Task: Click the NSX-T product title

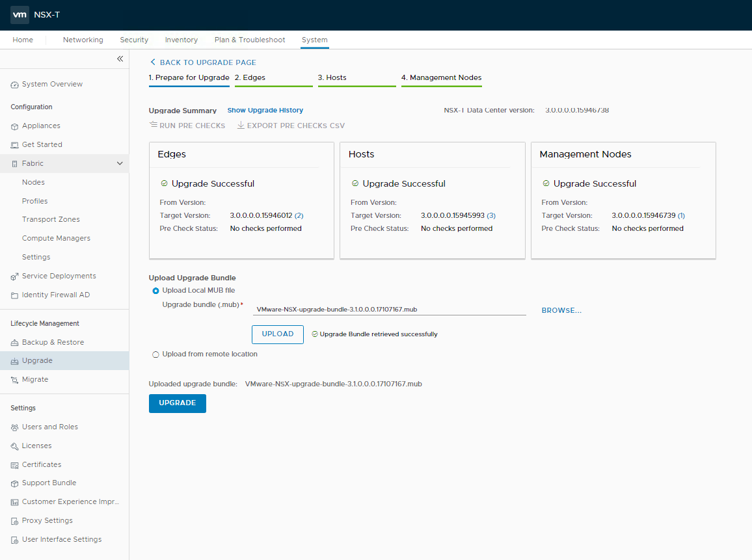Action: click(47, 15)
